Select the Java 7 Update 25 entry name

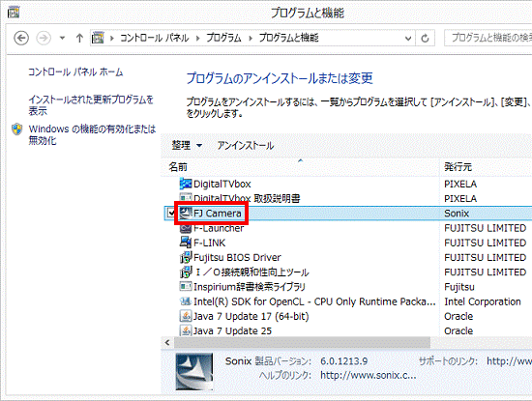pyautogui.click(x=232, y=330)
